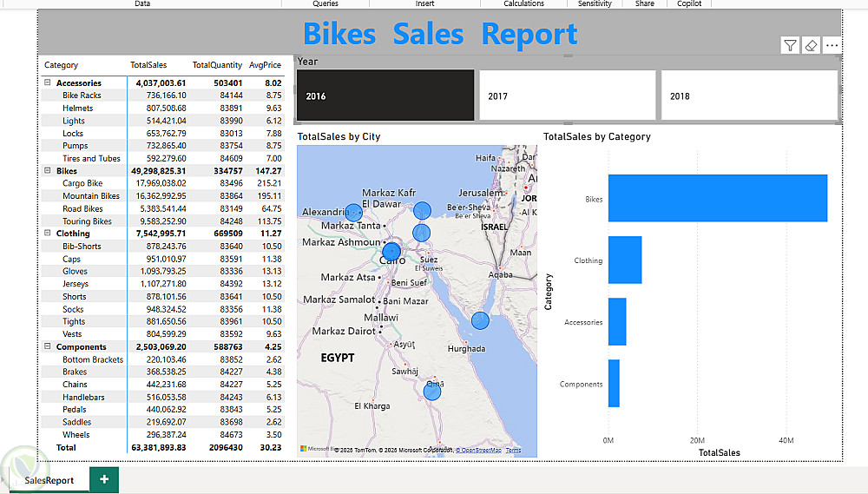Viewport: 868px width, 494px height.
Task: Add a new page with the plus button
Action: pyautogui.click(x=104, y=479)
